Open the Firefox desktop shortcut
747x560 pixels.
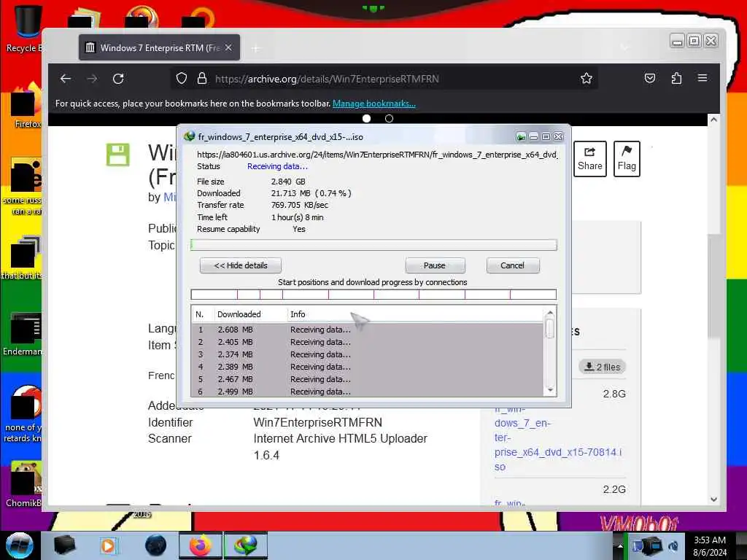tap(26, 106)
